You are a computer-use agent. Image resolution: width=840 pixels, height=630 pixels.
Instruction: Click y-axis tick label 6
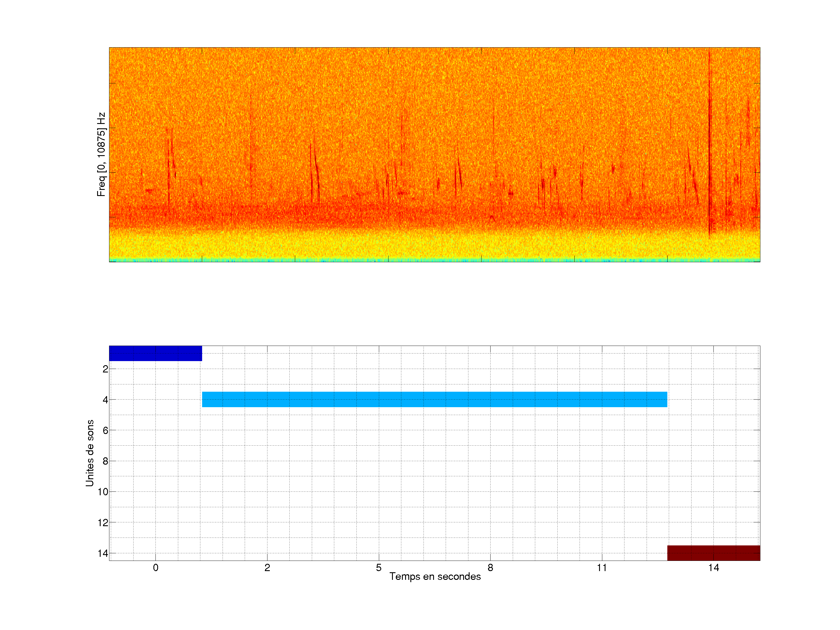pyautogui.click(x=105, y=430)
